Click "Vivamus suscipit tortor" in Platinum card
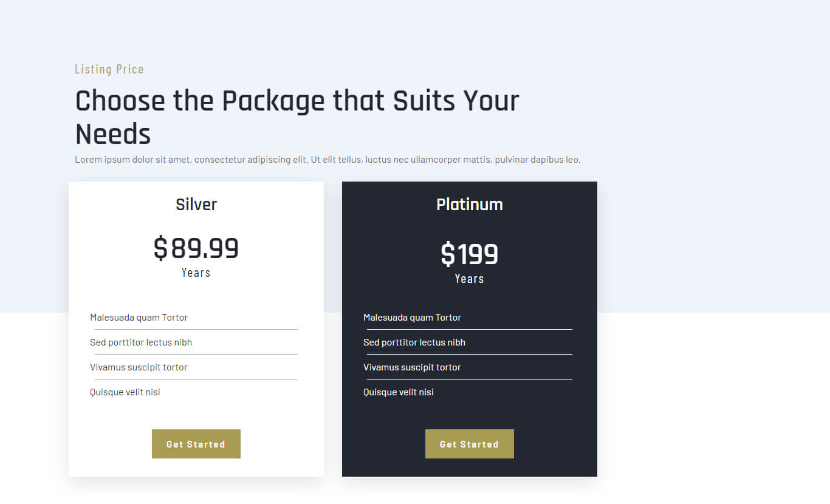This screenshot has height=504, width=830. pos(412,367)
